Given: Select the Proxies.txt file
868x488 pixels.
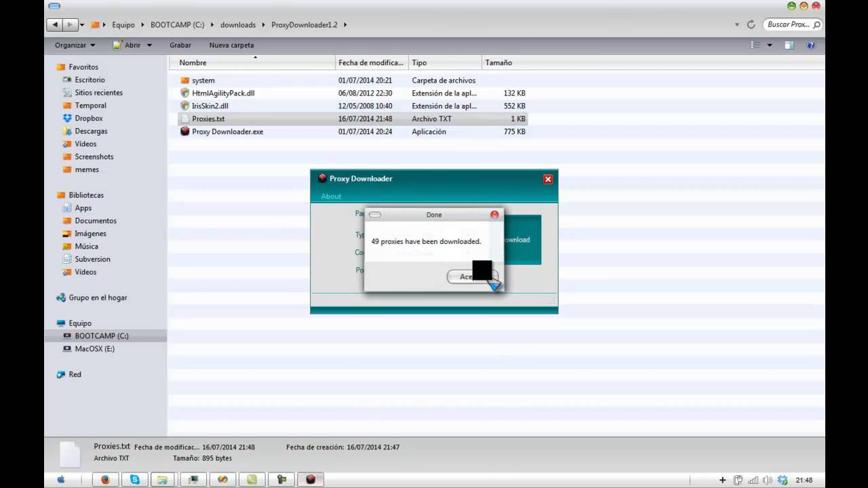Looking at the screenshot, I should coord(353,119).
